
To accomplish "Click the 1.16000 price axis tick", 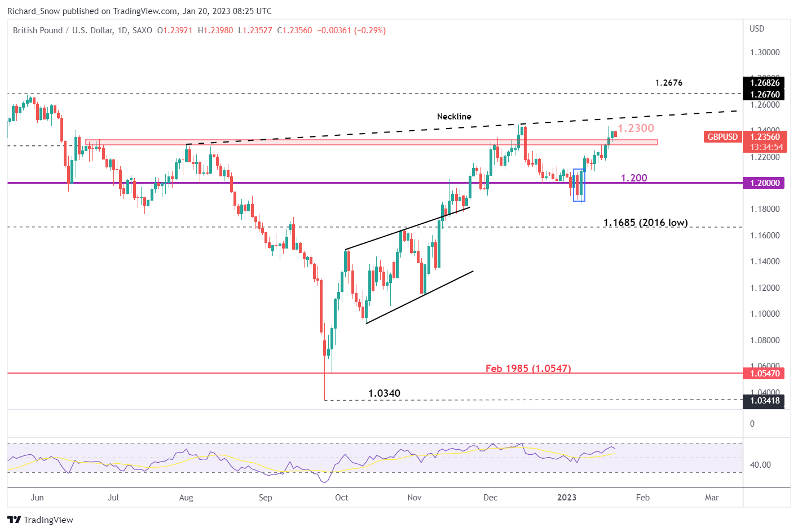I will point(765,236).
